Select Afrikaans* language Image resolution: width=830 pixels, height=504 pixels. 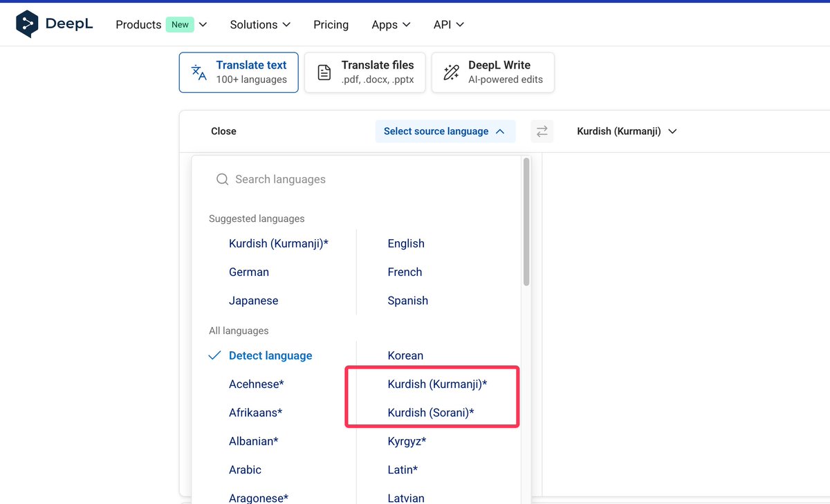pos(255,413)
